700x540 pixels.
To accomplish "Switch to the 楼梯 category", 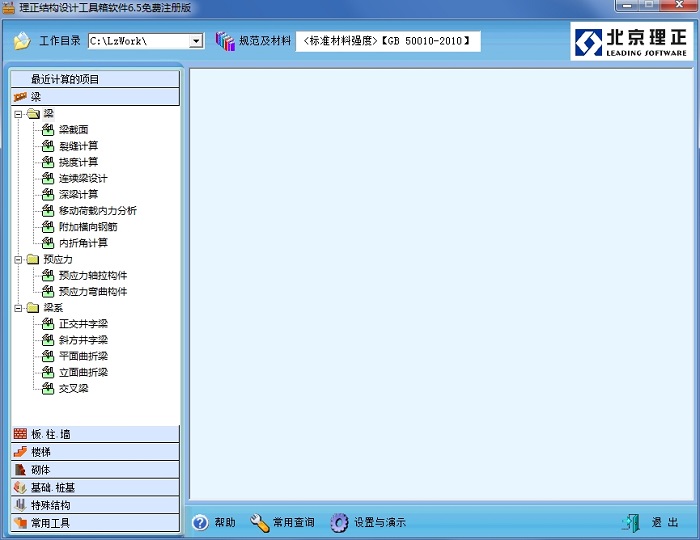I will coord(95,452).
